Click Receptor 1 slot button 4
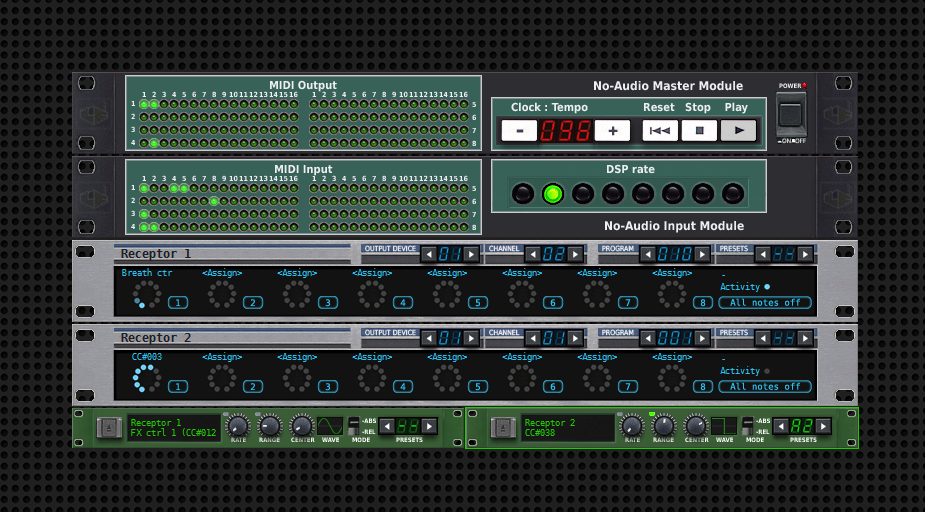This screenshot has height=512, width=925. coord(403,303)
